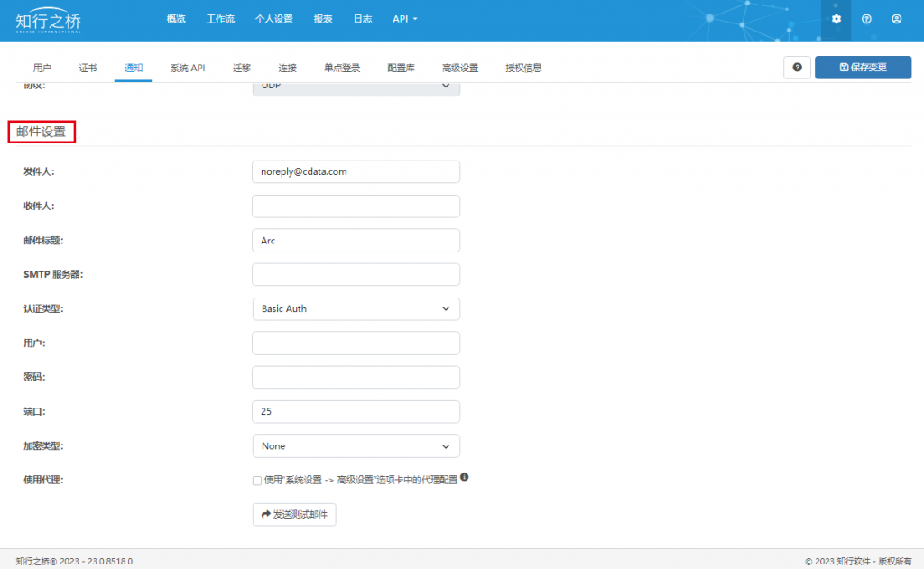The image size is (924, 569).
Task: Enable the 使用代理 proxy checkbox
Action: point(257,481)
